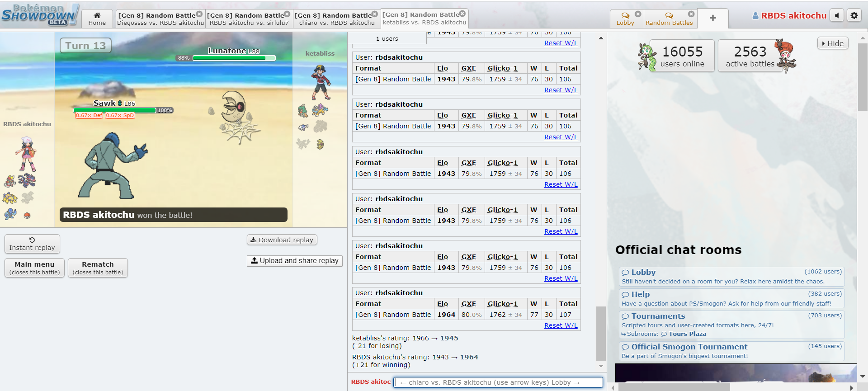Click the rating change text 1943 → 1964
868x391 pixels.
(x=455, y=357)
